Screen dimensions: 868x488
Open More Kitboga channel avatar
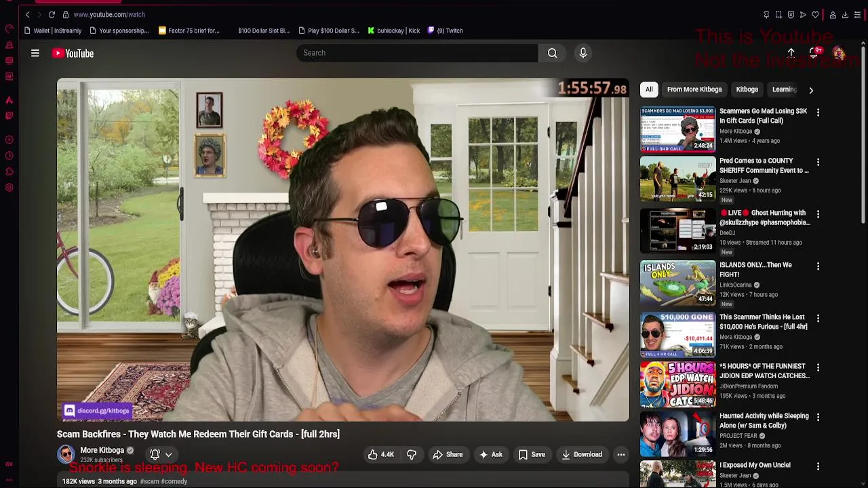[66, 454]
